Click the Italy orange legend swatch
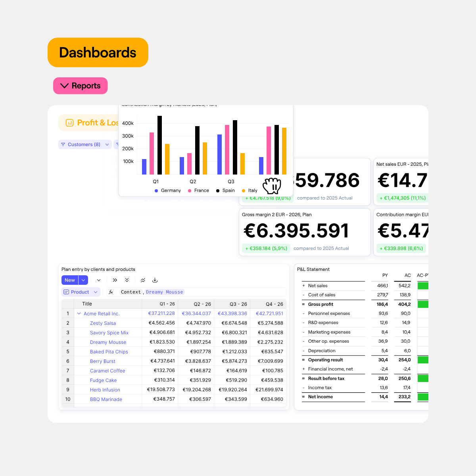 click(244, 191)
